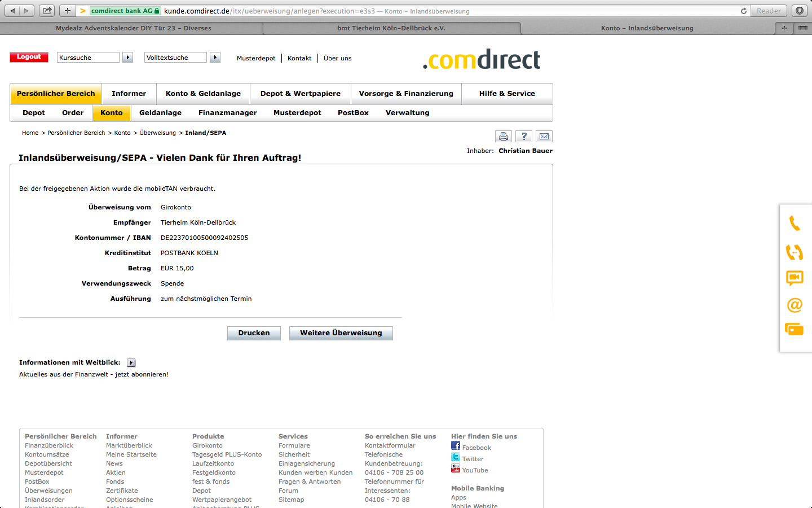Select Finanzmanager submenu item

[228, 113]
